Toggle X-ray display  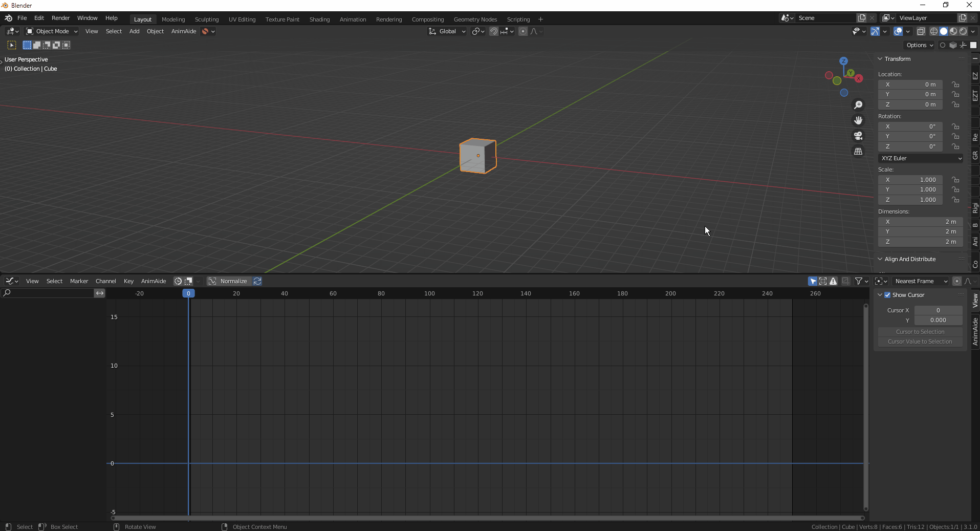921,31
